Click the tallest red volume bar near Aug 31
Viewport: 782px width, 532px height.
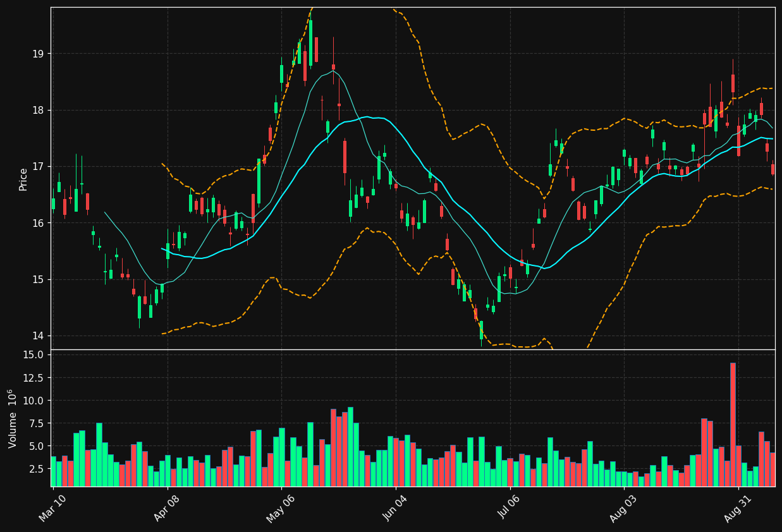pyautogui.click(x=733, y=425)
